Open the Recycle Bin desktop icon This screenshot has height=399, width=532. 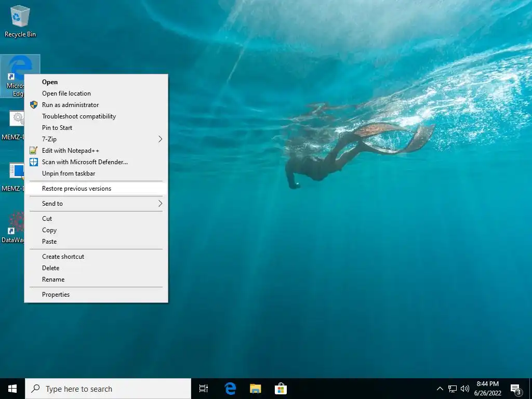point(20,21)
